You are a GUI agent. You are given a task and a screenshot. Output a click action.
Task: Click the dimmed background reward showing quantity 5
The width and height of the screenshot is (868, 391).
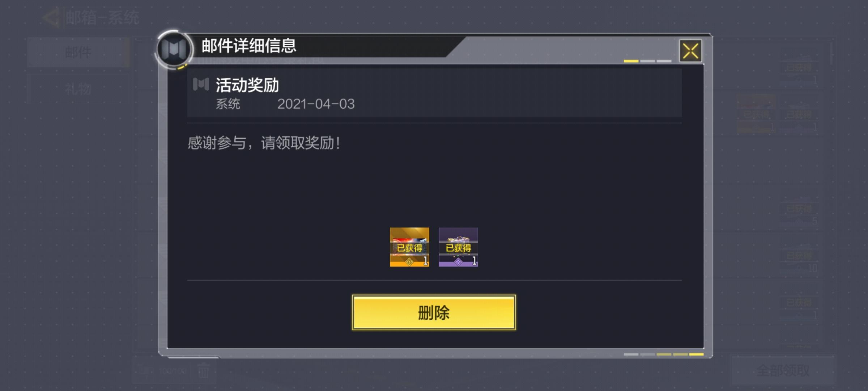[799, 213]
